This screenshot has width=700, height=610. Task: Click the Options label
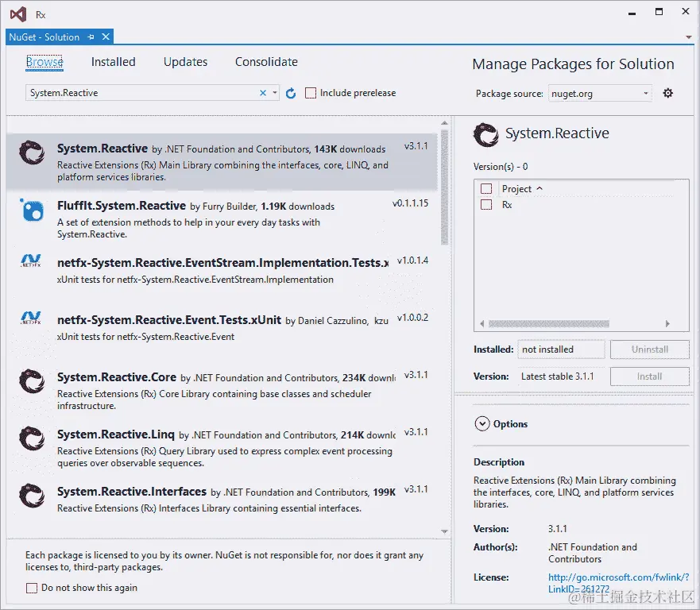pyautogui.click(x=510, y=424)
